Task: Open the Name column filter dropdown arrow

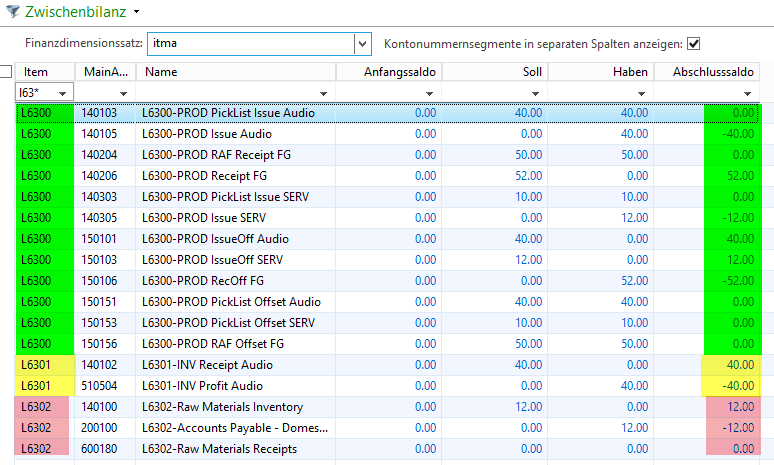Action: point(324,93)
